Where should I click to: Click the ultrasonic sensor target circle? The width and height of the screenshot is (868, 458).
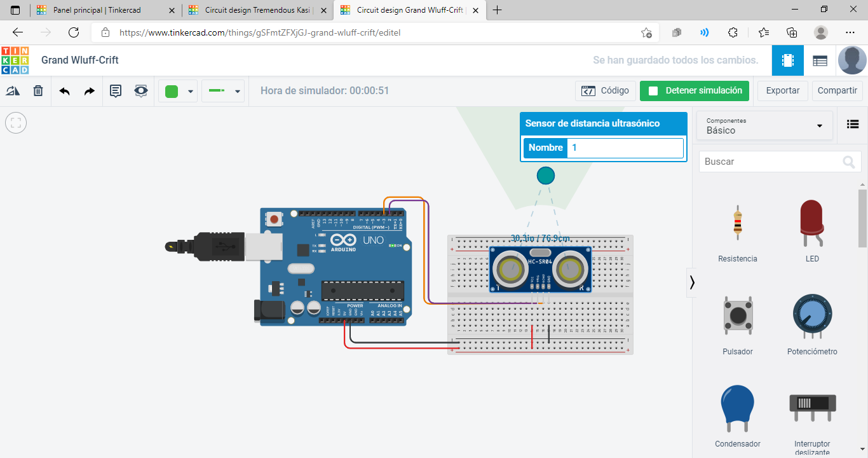click(545, 176)
